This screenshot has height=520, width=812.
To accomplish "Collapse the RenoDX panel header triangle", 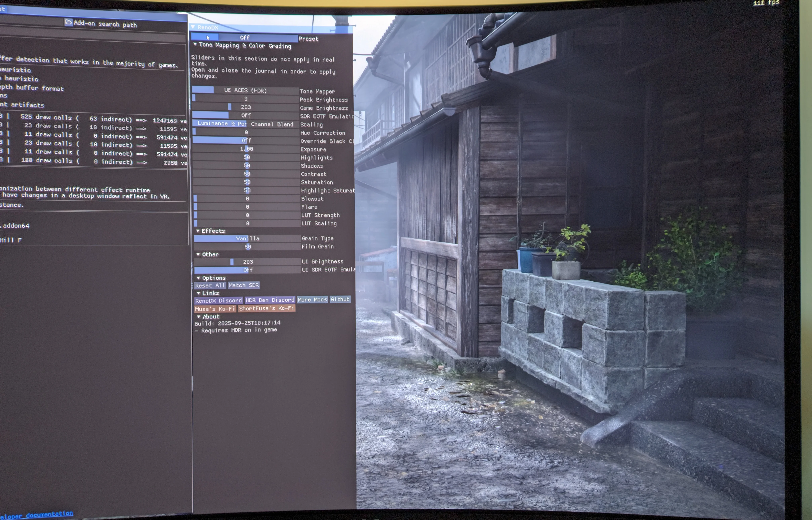I will click(193, 27).
